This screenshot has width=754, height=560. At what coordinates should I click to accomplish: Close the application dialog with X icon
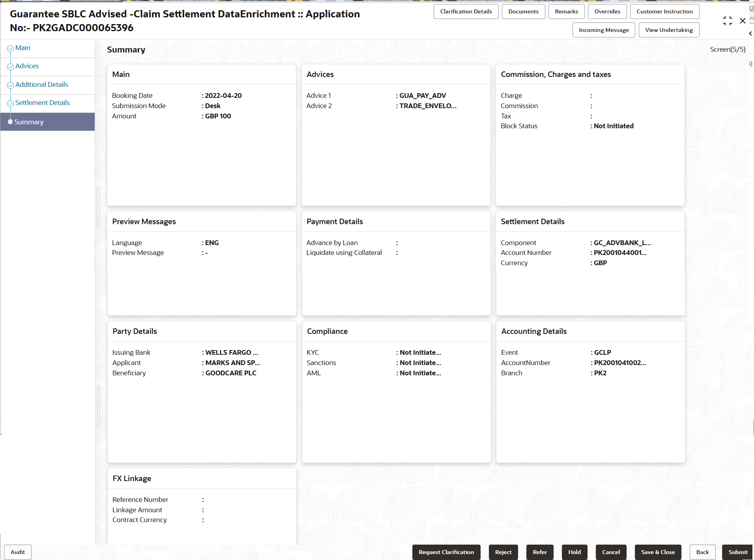743,21
